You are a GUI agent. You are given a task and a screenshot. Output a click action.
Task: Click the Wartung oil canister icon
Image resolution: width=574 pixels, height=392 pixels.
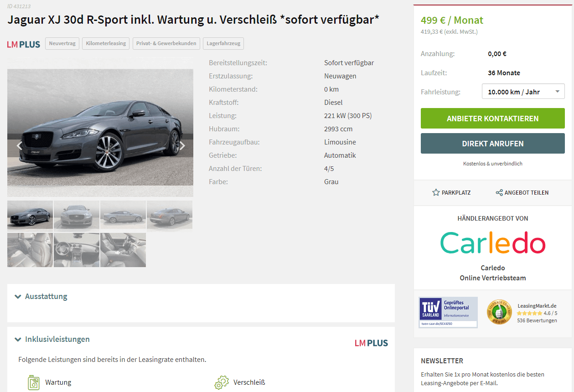[33, 382]
